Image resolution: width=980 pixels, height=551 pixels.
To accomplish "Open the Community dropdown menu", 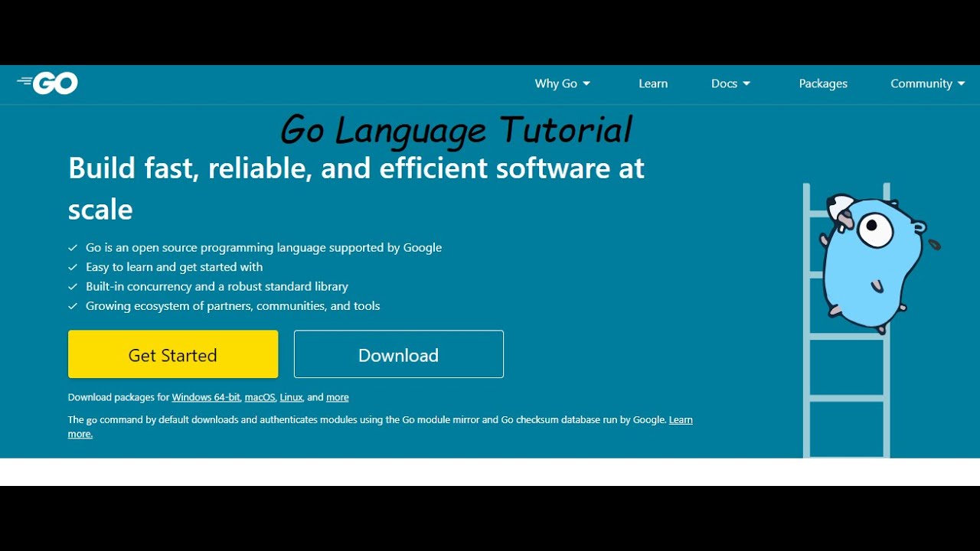I will [927, 83].
